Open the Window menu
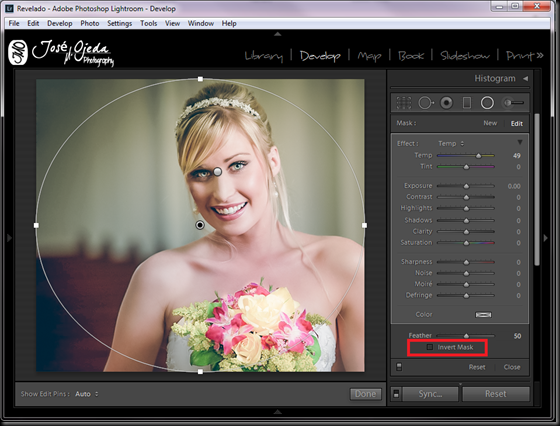Viewport: 560px width, 426px height. (x=201, y=24)
